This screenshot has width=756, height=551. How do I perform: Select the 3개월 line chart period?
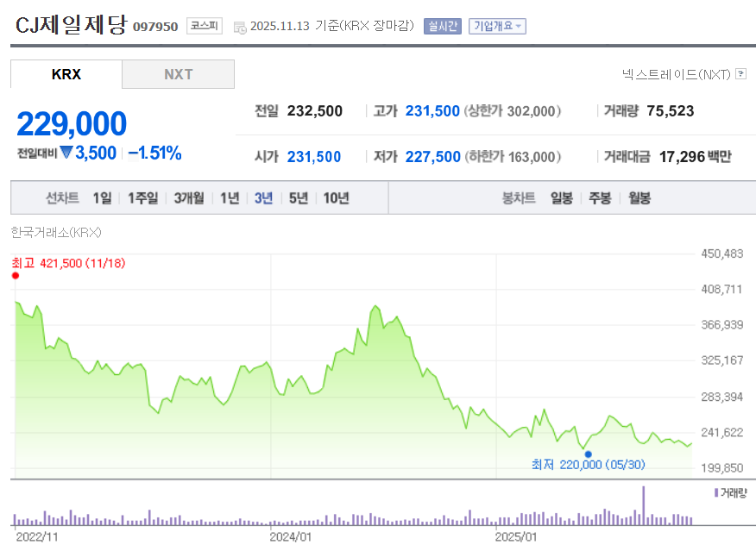tap(189, 198)
